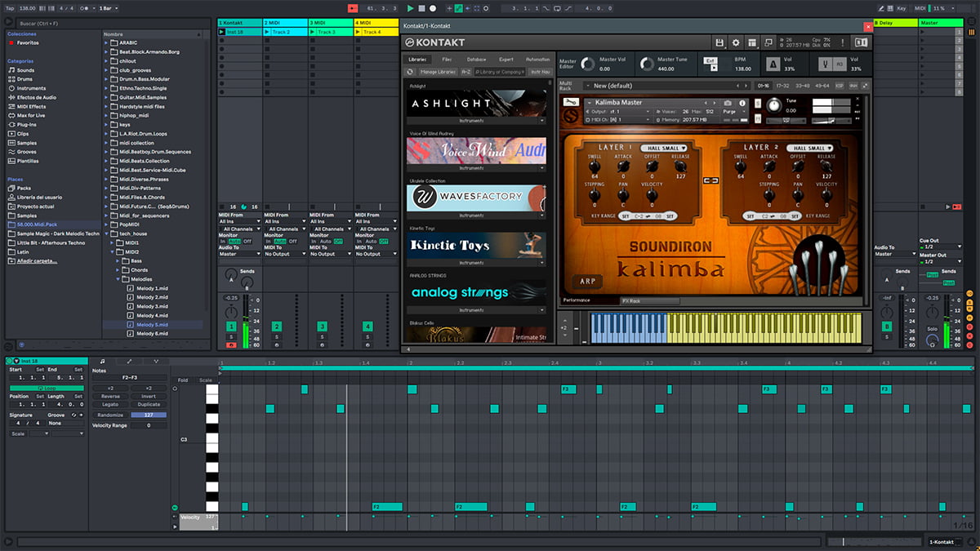
Task: Click the Library or Company search field
Action: [498, 72]
